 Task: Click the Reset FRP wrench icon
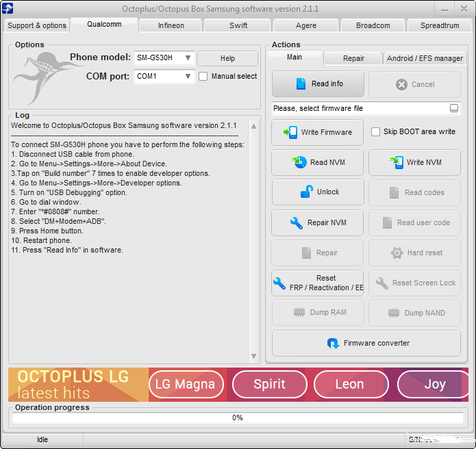tap(279, 283)
